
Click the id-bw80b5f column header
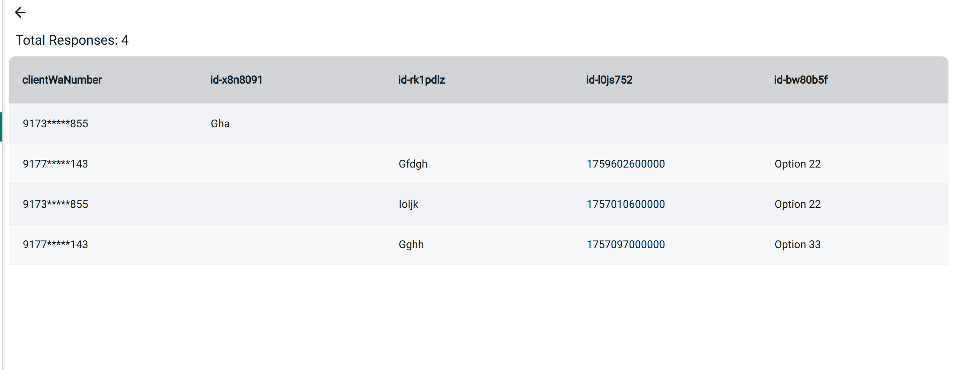click(800, 80)
